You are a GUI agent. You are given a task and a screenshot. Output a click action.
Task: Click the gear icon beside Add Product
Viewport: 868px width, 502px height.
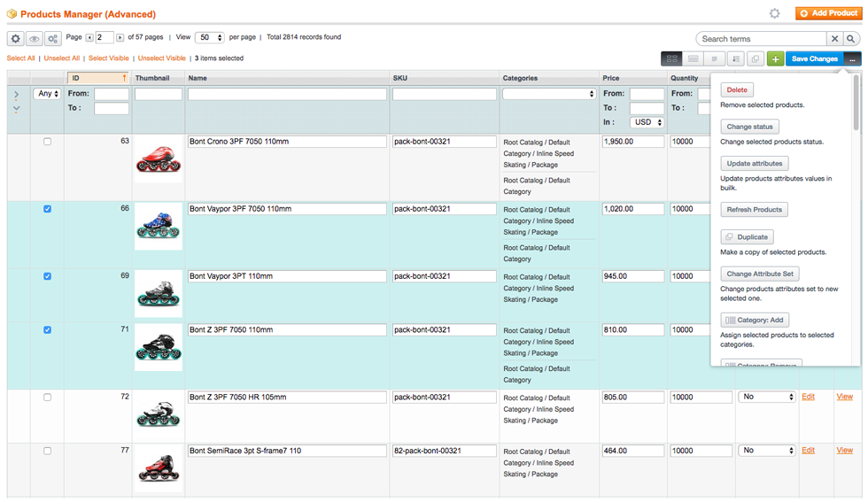774,13
